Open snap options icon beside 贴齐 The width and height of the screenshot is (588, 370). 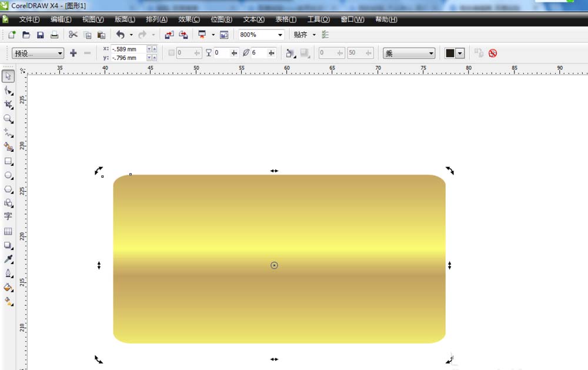pos(325,35)
